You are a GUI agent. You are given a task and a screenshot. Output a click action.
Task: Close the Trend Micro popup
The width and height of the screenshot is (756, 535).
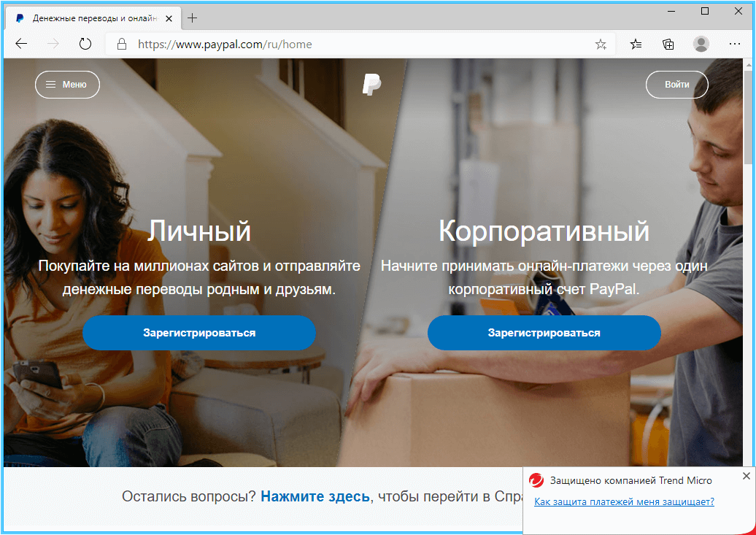point(747,476)
